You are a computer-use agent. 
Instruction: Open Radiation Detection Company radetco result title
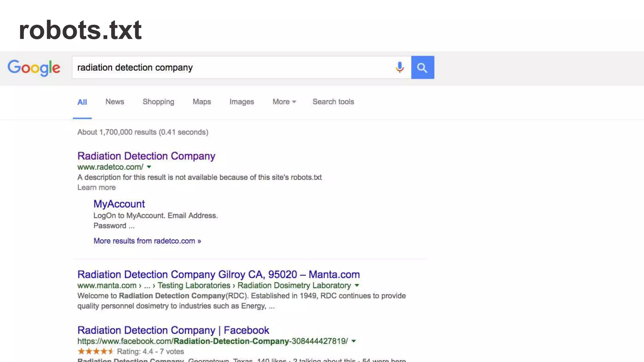[146, 156]
